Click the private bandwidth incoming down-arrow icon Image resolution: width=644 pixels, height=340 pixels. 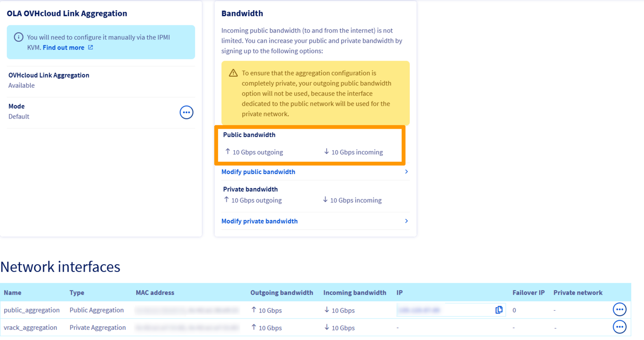[325, 200]
